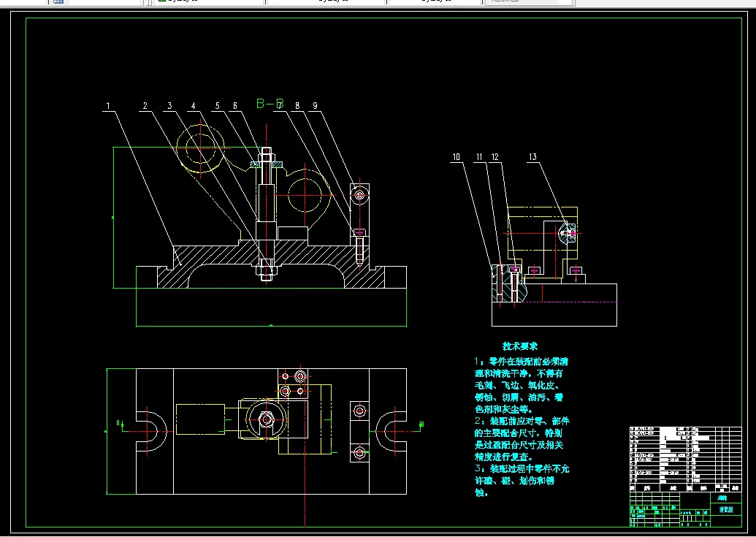Pick part callout number 12
The image size is (756, 537).
tap(495, 157)
